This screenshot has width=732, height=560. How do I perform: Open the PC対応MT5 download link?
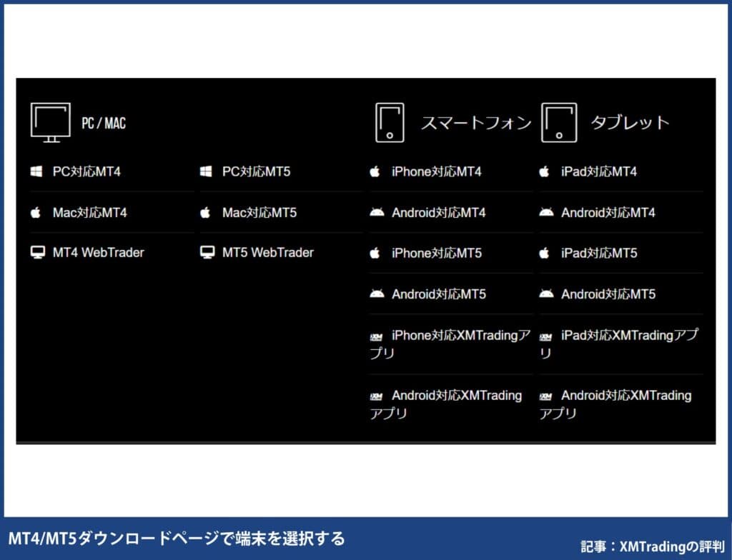tap(256, 171)
